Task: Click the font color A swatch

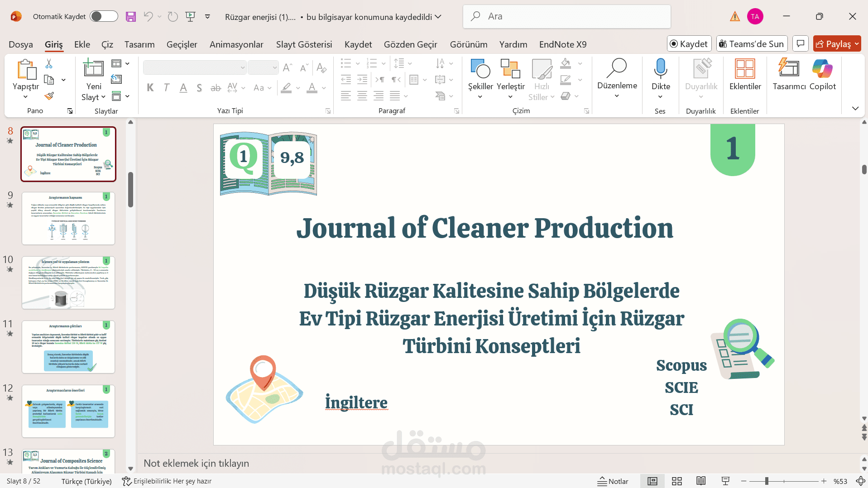Action: (x=312, y=87)
